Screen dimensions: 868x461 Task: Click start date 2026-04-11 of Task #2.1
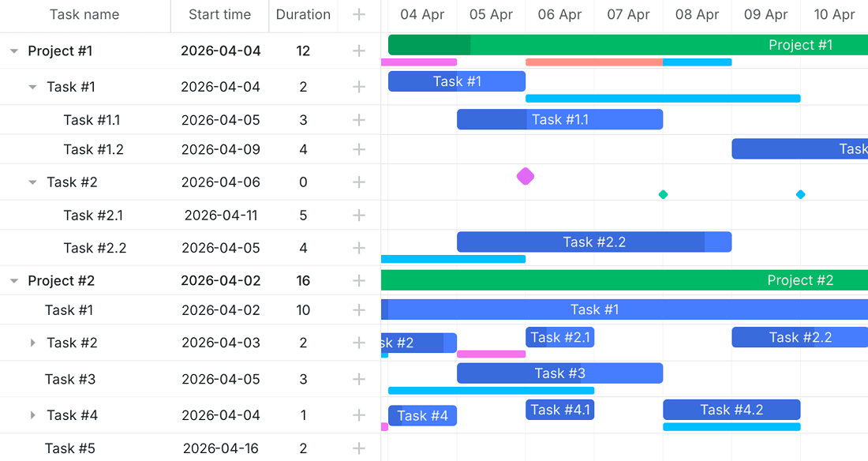click(220, 215)
